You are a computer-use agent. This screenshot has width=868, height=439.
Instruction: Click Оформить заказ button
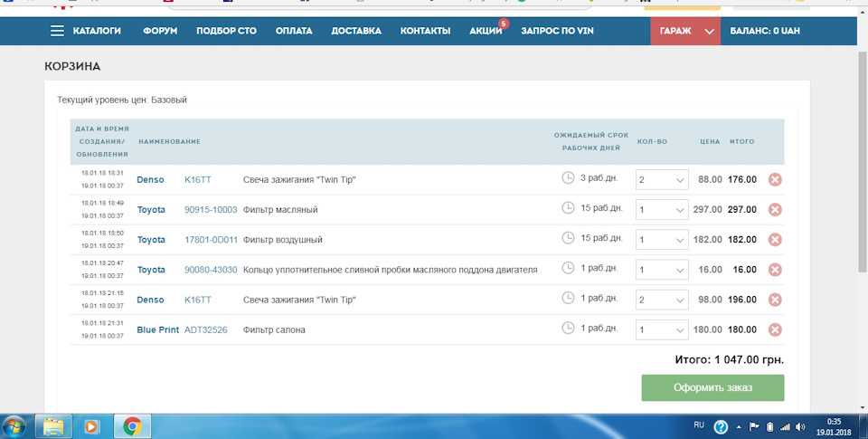pyautogui.click(x=712, y=387)
